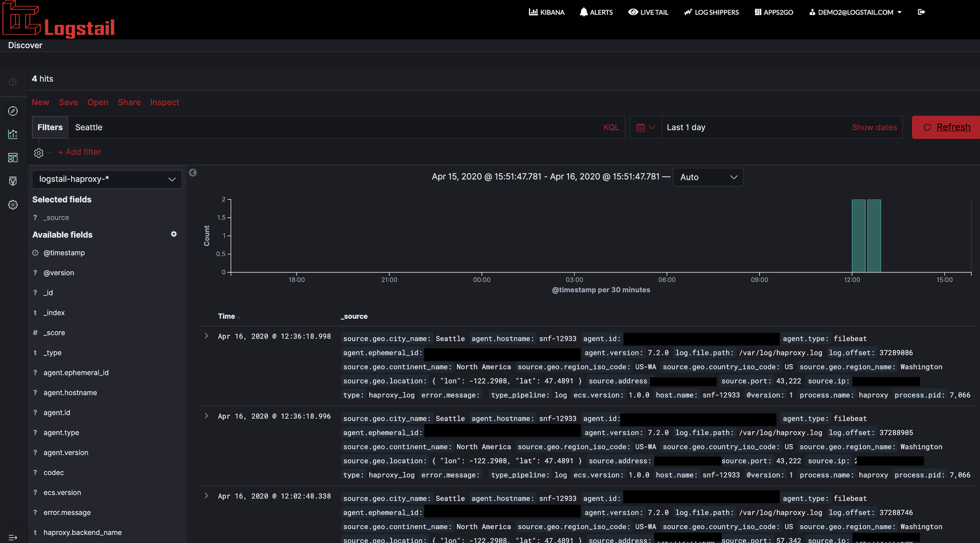Screen dimensions: 980x543
Task: Expand the 12:36:18.998 log row
Action: point(206,336)
